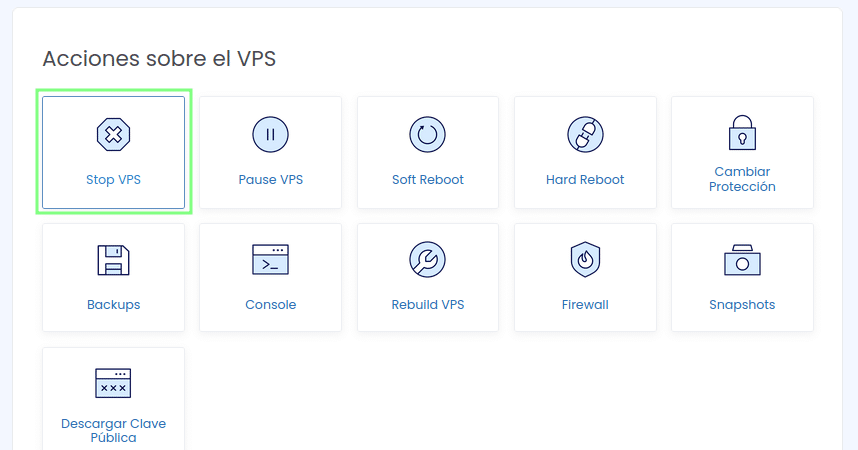Click the Cambiar Protección padlock icon

click(x=742, y=132)
